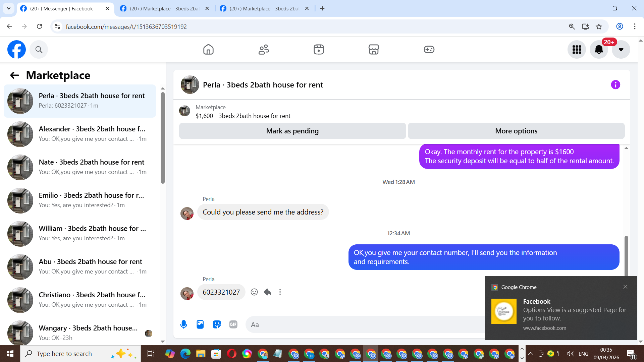Open Reels video icon
This screenshot has height=362, width=644.
(319, 50)
